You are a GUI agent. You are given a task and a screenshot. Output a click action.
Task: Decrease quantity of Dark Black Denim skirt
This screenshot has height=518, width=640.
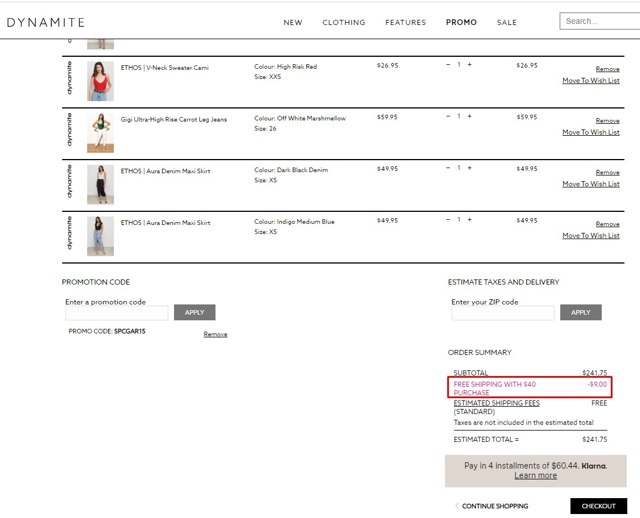pyautogui.click(x=448, y=168)
